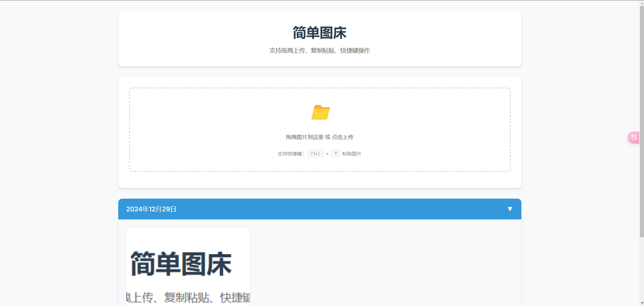
Task: Click the empty area right of the thumbnail
Action: click(383, 265)
